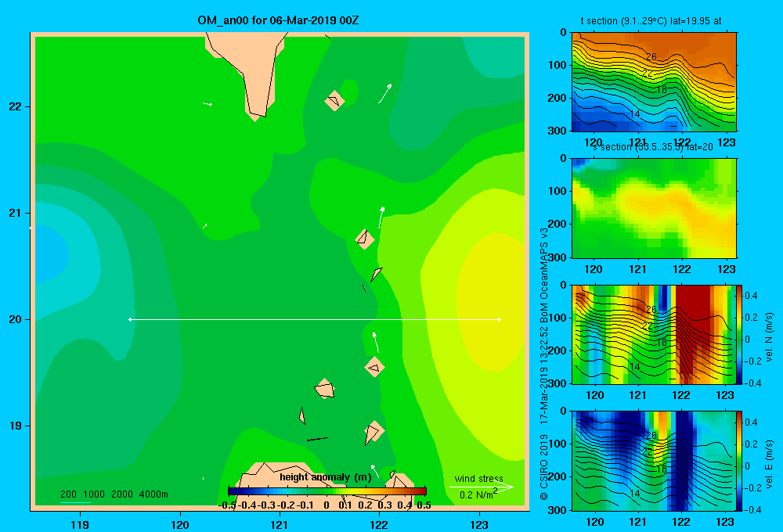Image resolution: width=783 pixels, height=532 pixels.
Task: Click the "vel. E (m/s)" axis label
Action: coord(769,463)
